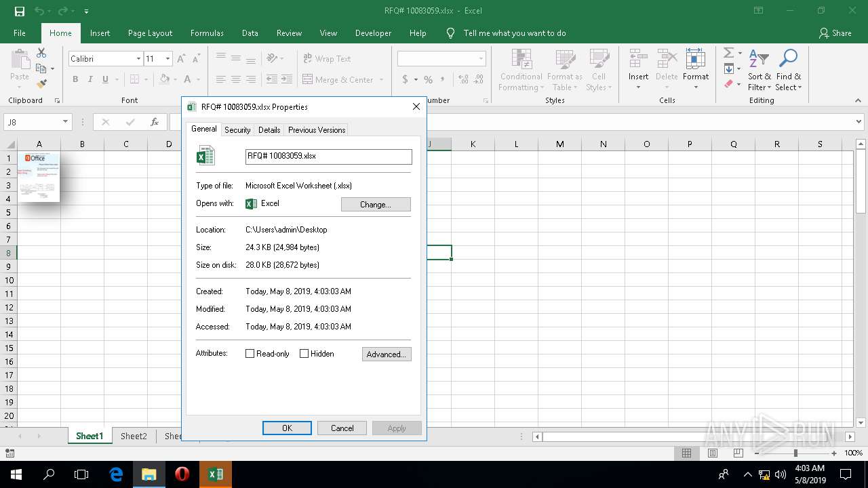Toggle Wrap Text
Screen dimensions: 868x488
pos(327,59)
